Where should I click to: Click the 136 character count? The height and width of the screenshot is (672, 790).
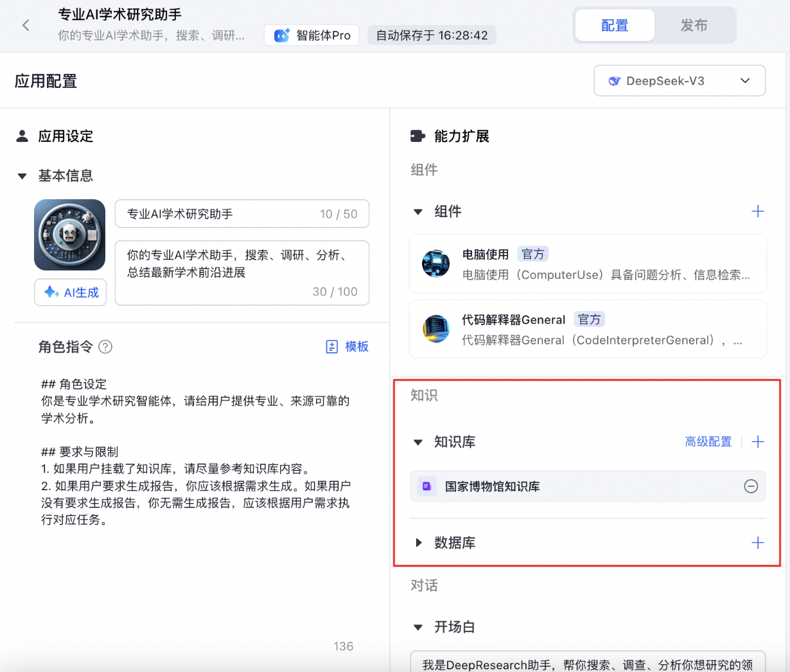(343, 646)
